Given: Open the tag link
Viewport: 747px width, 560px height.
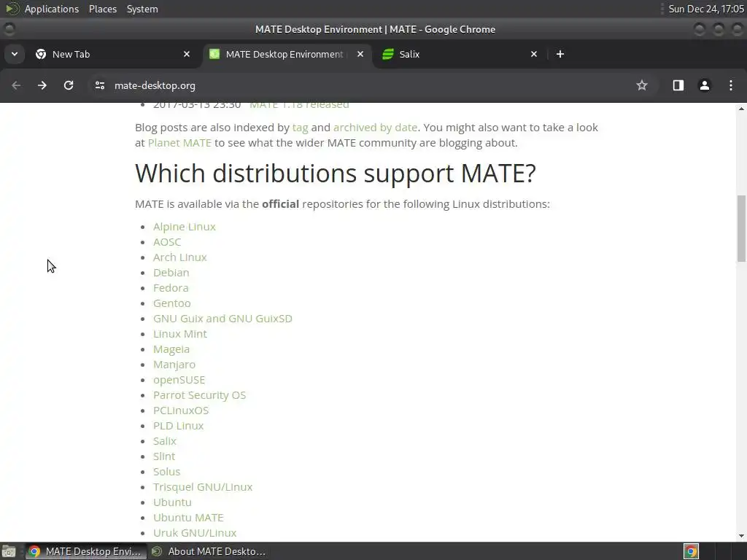Looking at the screenshot, I should tap(300, 128).
